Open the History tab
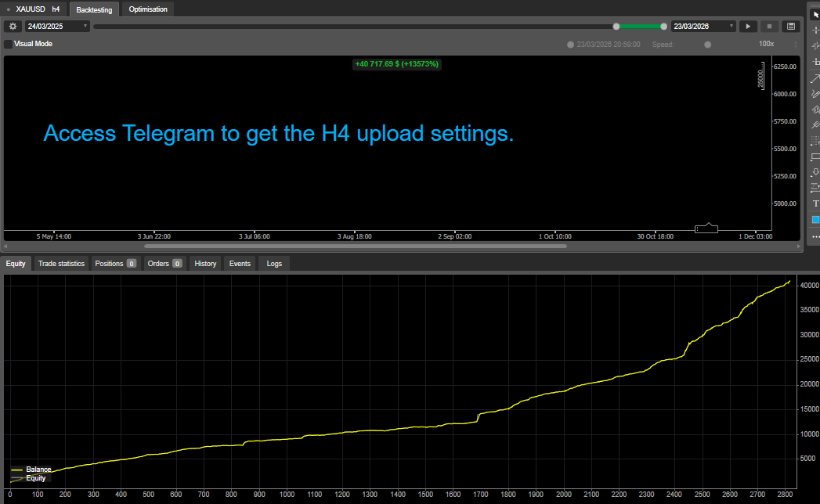This screenshot has width=820, height=504. point(205,264)
